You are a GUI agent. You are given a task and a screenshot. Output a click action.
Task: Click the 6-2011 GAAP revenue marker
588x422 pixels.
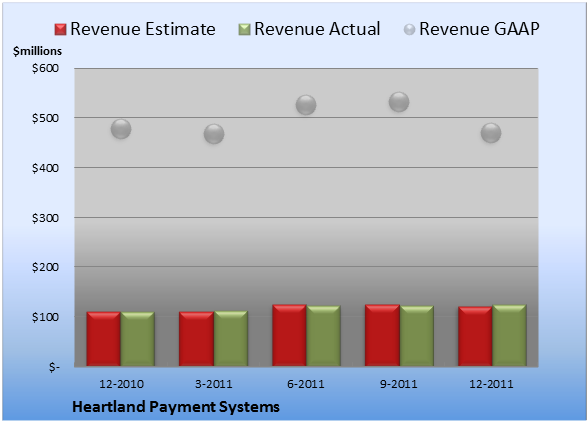(306, 105)
